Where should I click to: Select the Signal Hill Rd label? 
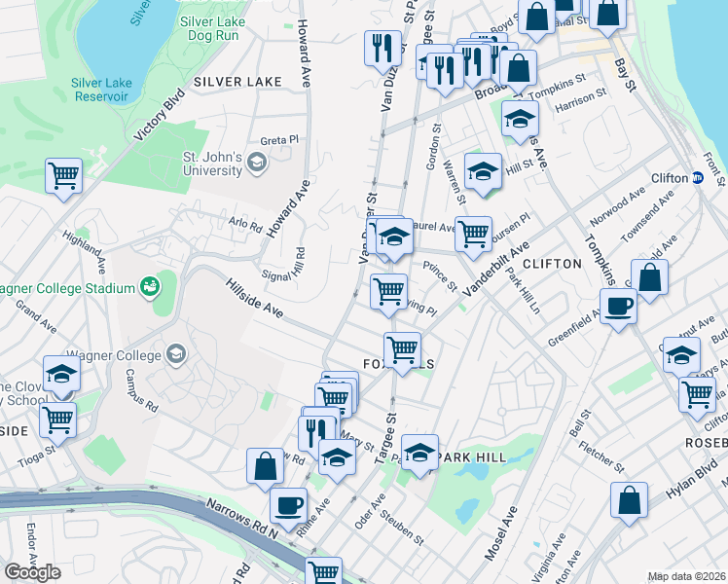tap(285, 267)
